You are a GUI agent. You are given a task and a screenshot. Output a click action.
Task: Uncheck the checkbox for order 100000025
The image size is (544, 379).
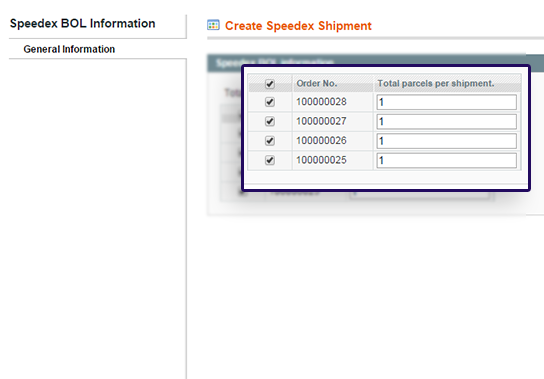270,160
